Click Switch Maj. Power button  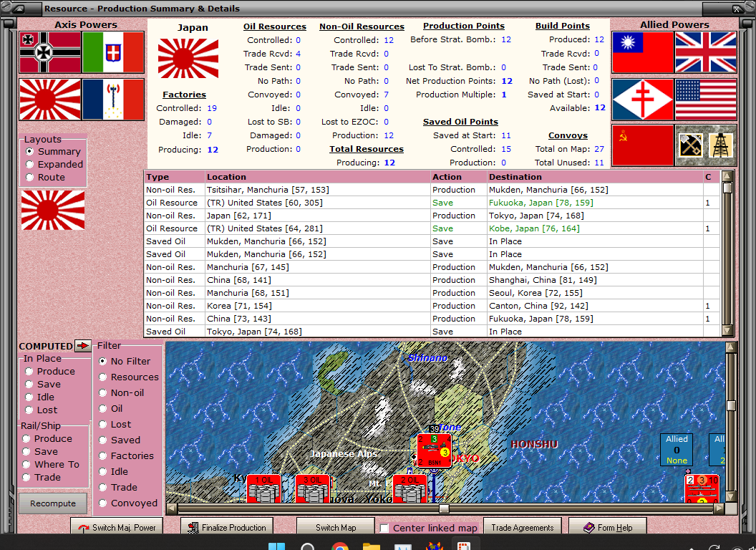(117, 527)
